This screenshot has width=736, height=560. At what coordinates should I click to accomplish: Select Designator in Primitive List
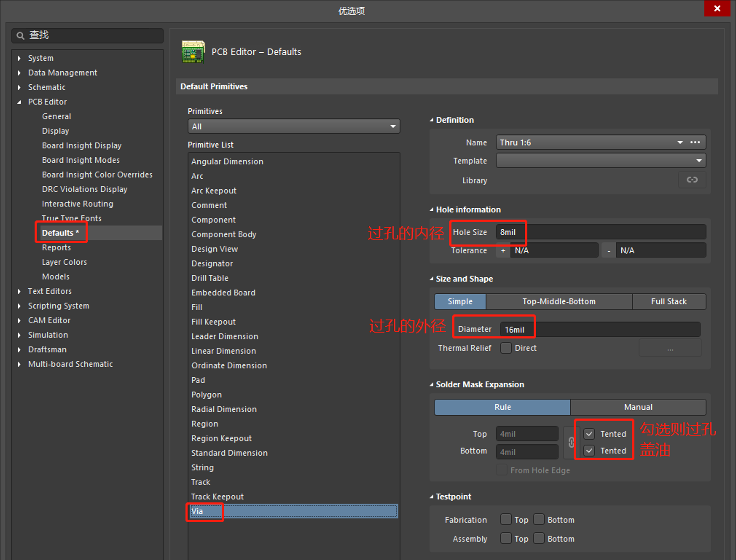pyautogui.click(x=212, y=263)
